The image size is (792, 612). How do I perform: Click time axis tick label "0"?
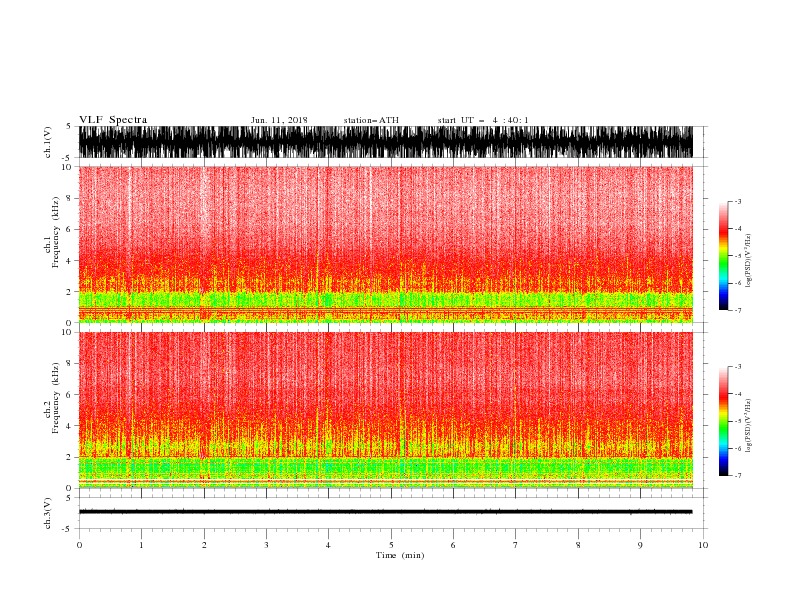pos(79,545)
